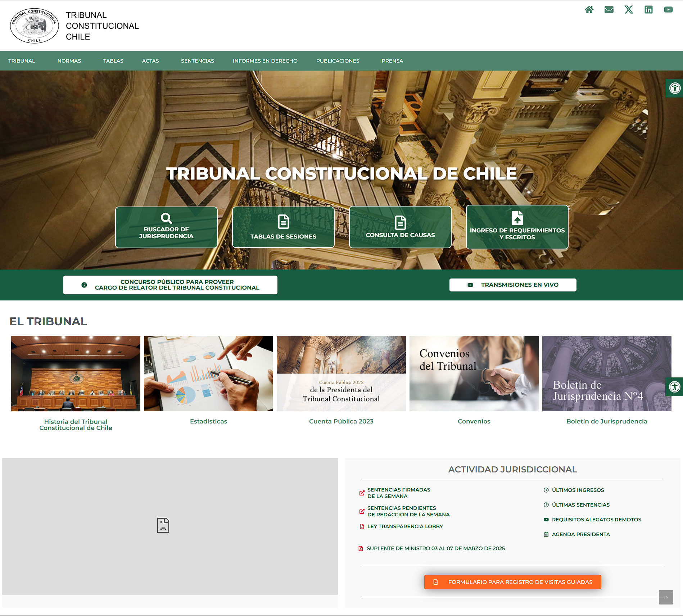Open Formulario para Registro de Visitas Guiadas
The width and height of the screenshot is (683, 616).
click(x=513, y=582)
